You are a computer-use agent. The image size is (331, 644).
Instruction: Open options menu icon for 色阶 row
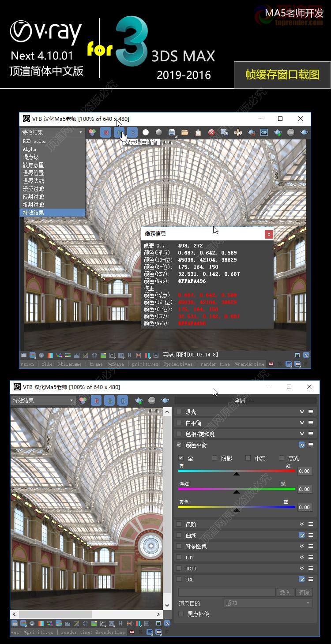[x=311, y=524]
